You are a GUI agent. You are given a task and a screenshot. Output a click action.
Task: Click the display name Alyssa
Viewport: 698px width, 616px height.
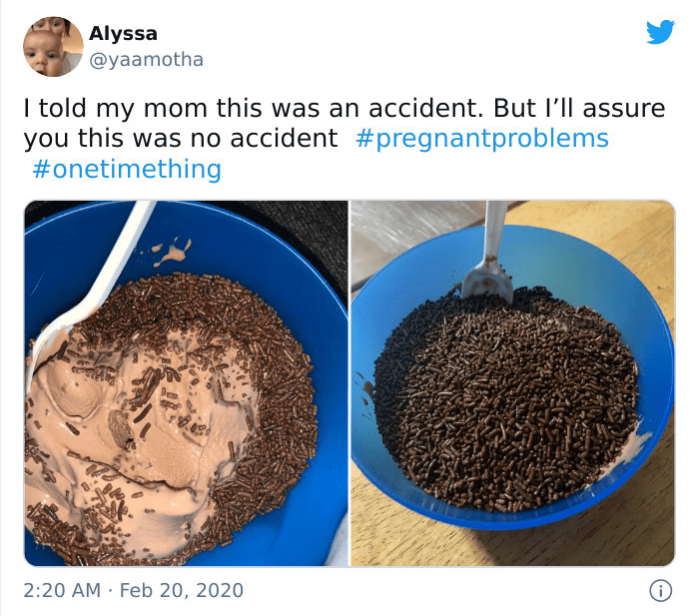123,33
